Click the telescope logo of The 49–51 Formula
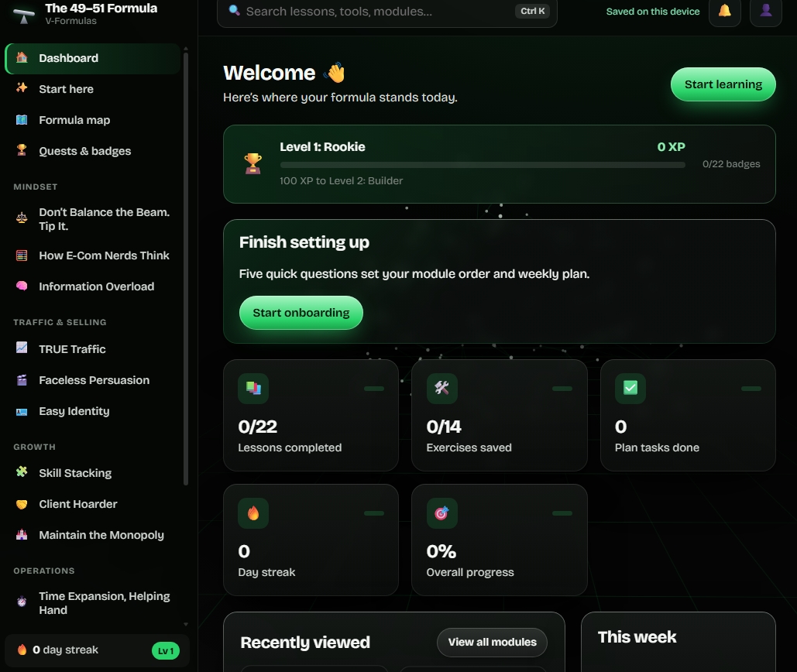 [23, 16]
